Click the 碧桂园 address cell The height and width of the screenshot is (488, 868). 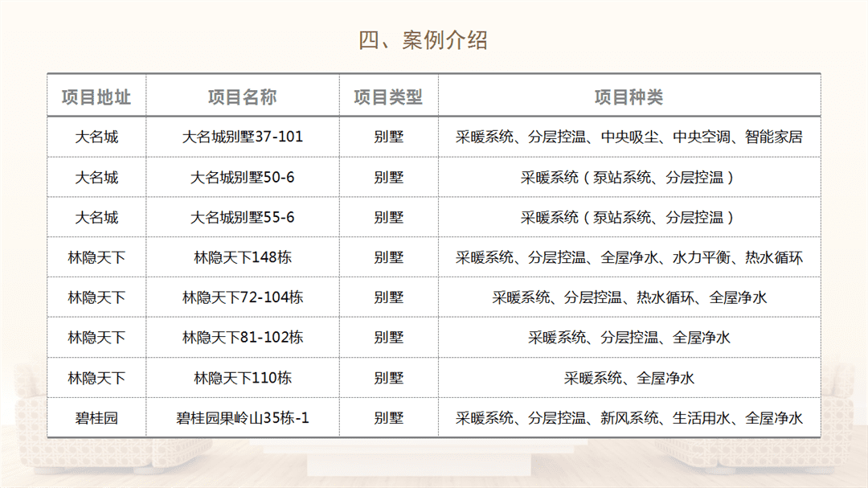96,417
